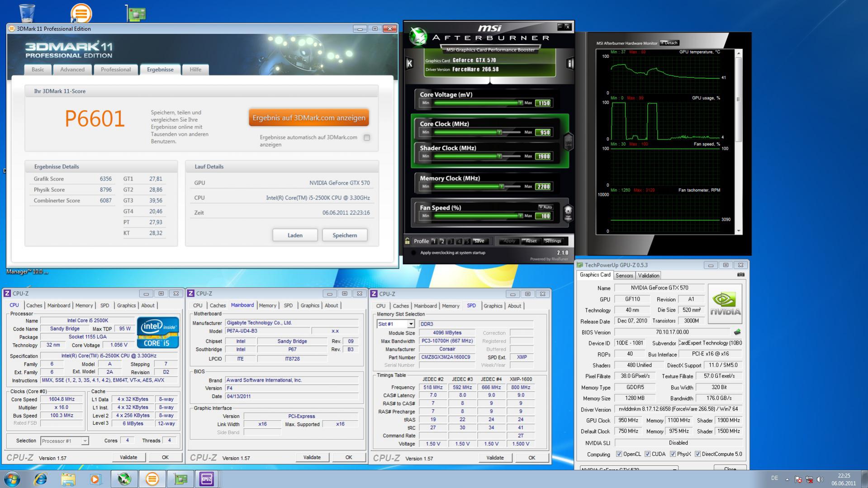Select Afterburner profile slot 1
Image resolution: width=868 pixels, height=488 pixels.
click(434, 241)
